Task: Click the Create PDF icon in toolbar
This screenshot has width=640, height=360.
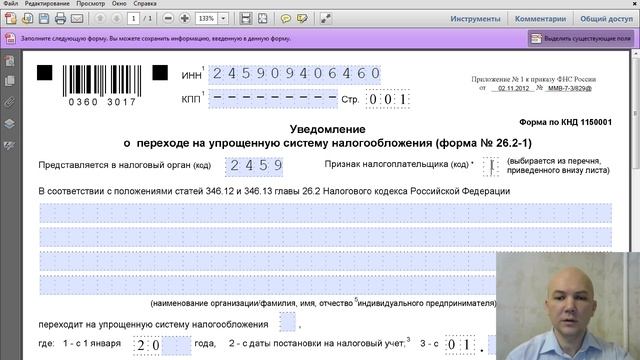Action: point(11,18)
